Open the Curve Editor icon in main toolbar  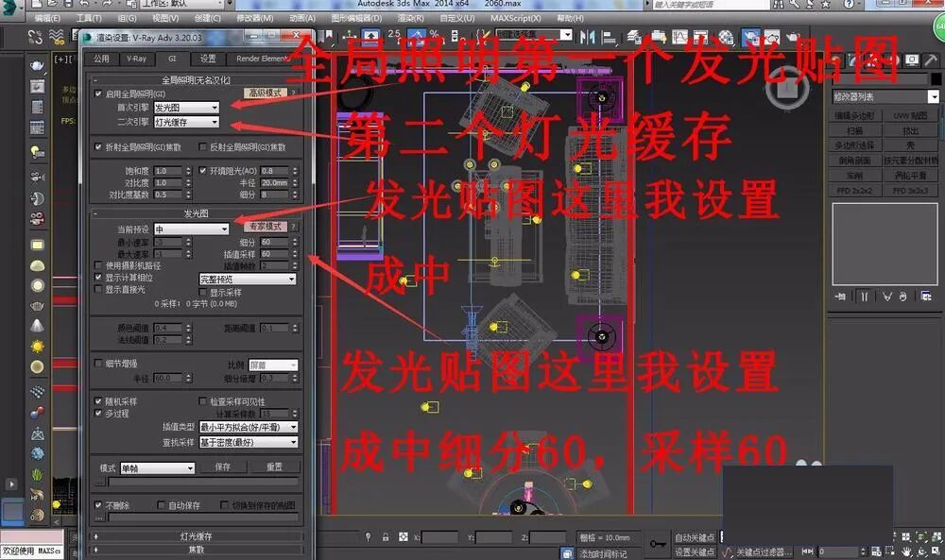click(679, 38)
